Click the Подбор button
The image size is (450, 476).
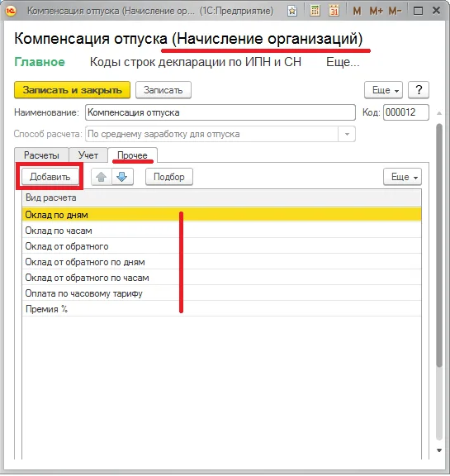tap(169, 177)
